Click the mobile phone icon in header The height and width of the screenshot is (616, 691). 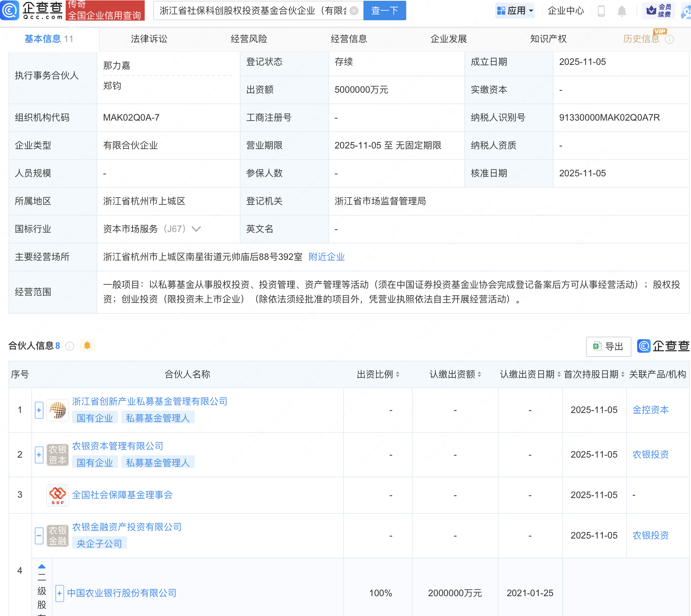[x=601, y=11]
